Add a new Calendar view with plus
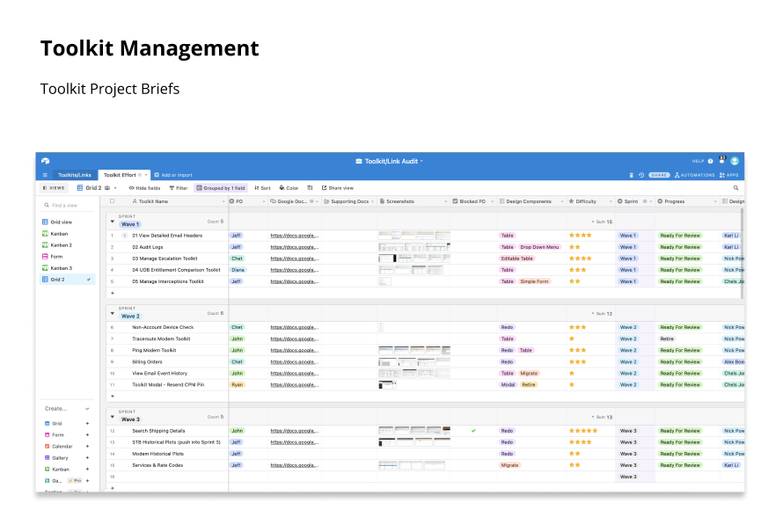The width and height of the screenshot is (783, 532). click(x=87, y=447)
